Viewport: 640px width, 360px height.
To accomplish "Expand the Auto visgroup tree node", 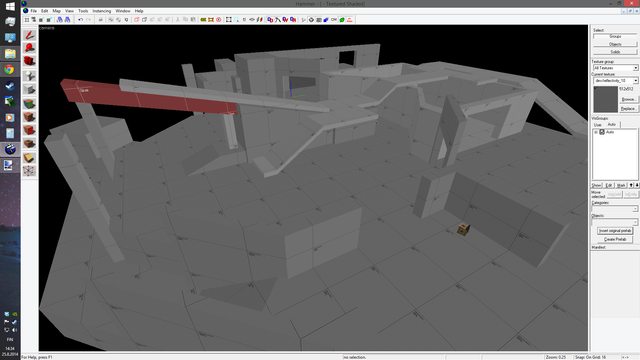I will (596, 132).
